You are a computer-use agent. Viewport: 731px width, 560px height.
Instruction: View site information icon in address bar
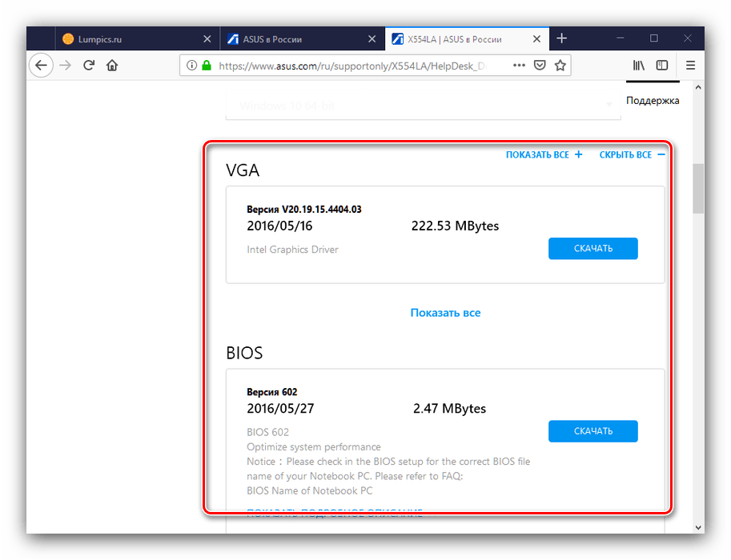pos(191,66)
